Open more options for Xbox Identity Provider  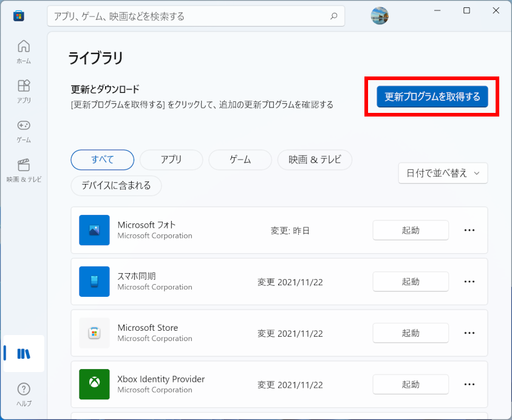469,384
